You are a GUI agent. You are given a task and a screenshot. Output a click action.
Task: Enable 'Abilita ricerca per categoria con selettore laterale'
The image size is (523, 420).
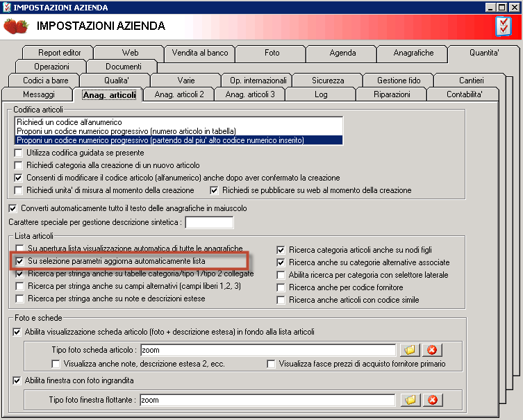coord(281,275)
